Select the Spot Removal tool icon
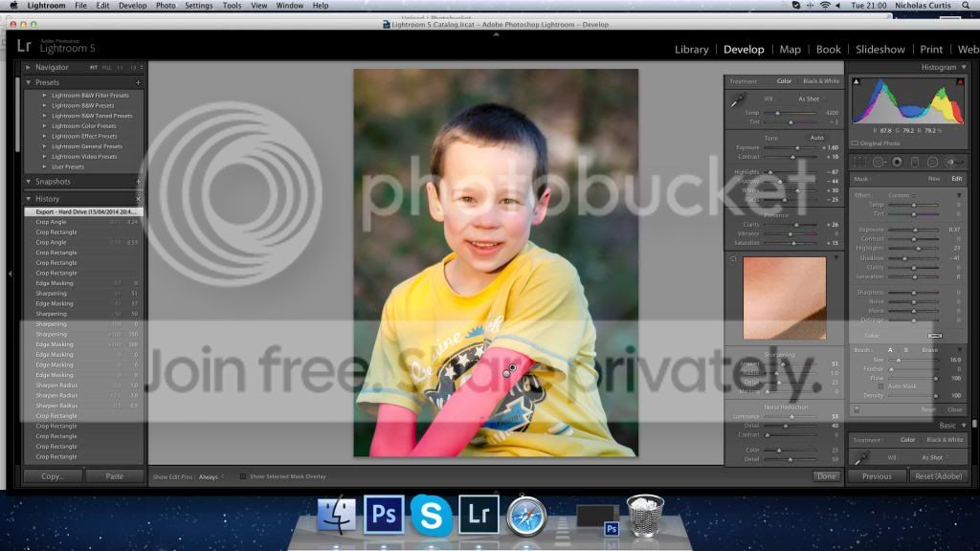Image resolution: width=980 pixels, height=551 pixels. click(878, 163)
